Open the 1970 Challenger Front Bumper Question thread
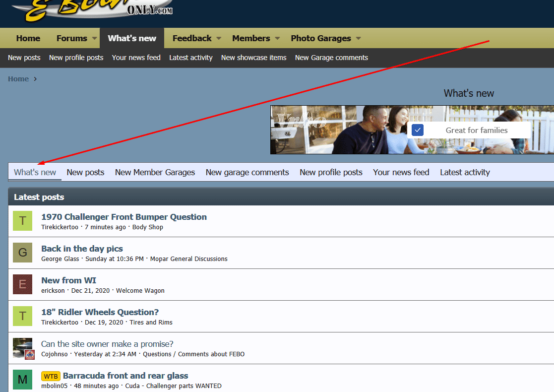Screen dimensions: 554x392 point(124,217)
